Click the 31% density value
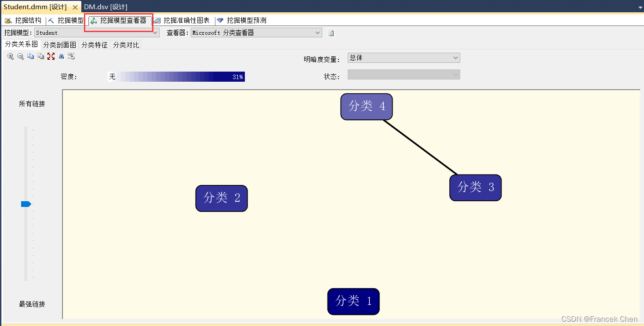 pyautogui.click(x=238, y=77)
